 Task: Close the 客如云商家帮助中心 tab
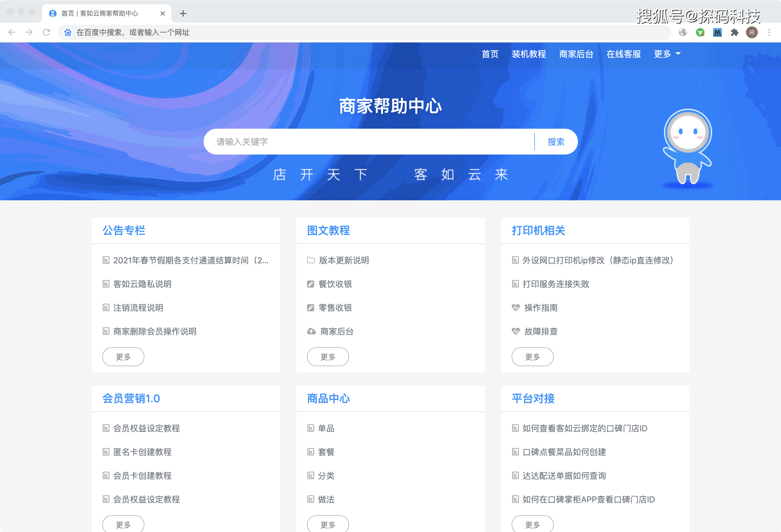(163, 13)
